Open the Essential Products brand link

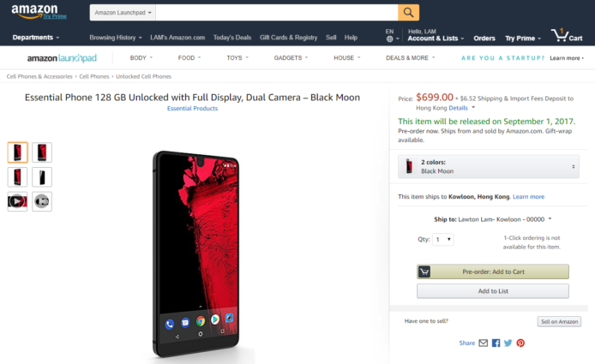click(192, 109)
